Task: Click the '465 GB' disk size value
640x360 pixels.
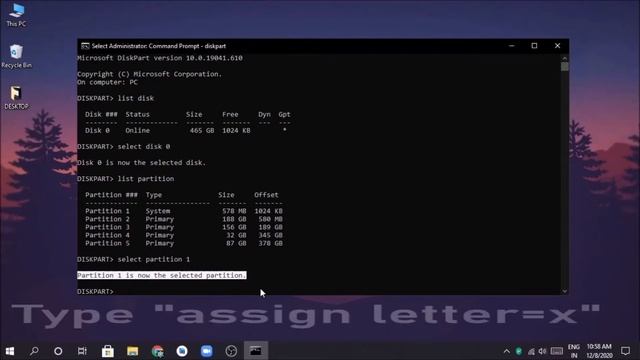Action: 202,131
